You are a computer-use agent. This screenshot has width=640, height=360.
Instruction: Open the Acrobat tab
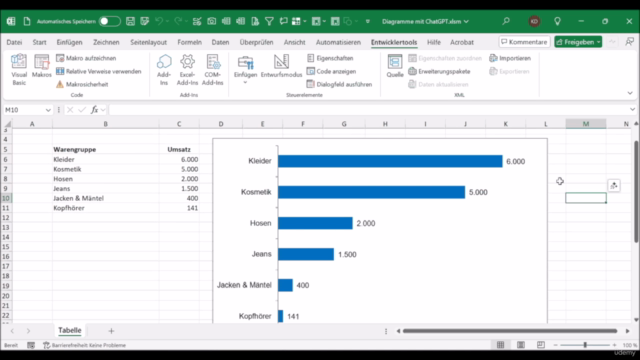pyautogui.click(x=462, y=42)
